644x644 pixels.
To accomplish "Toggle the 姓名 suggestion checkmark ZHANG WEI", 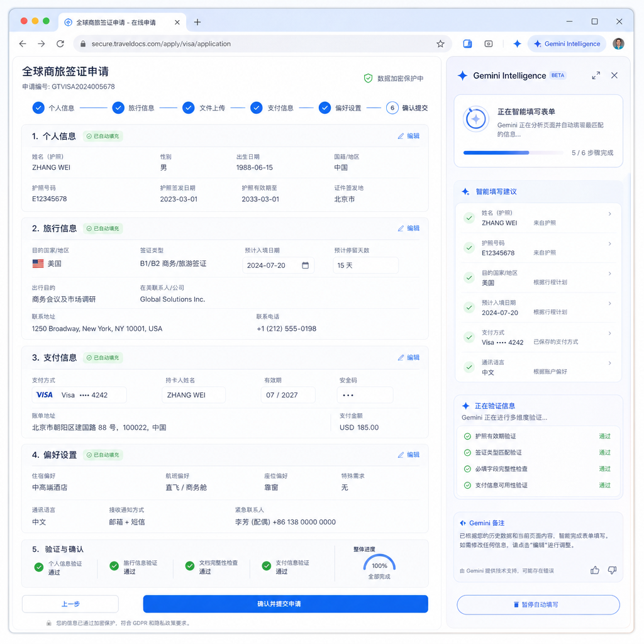I will (469, 218).
